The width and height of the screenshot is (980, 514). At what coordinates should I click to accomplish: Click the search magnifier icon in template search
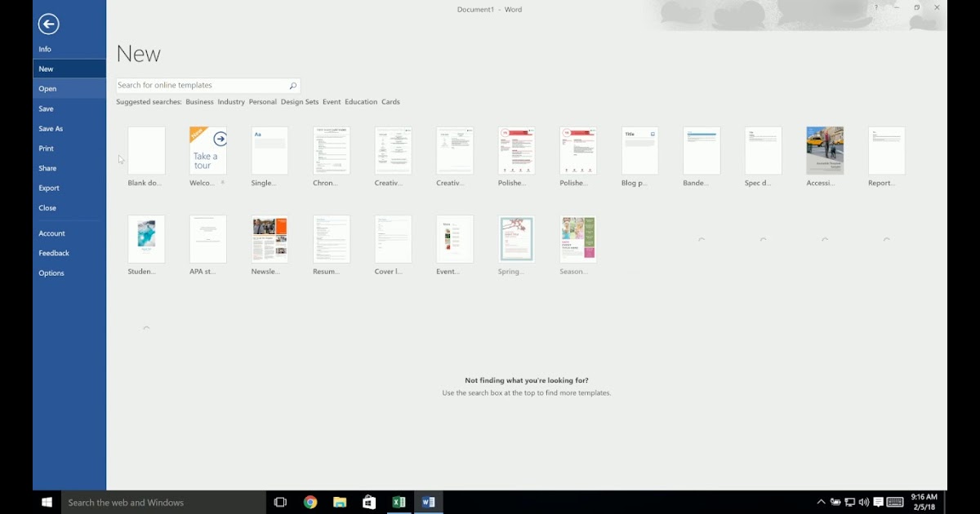point(292,86)
